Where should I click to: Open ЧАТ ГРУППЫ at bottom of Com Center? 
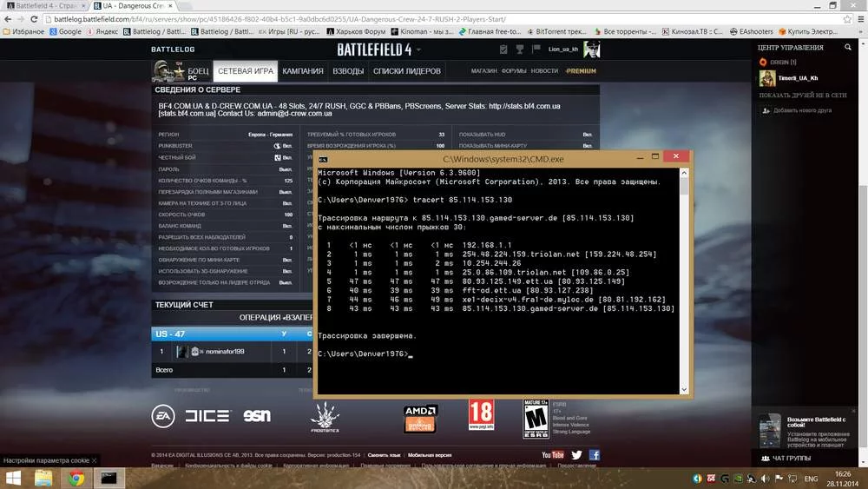787,458
